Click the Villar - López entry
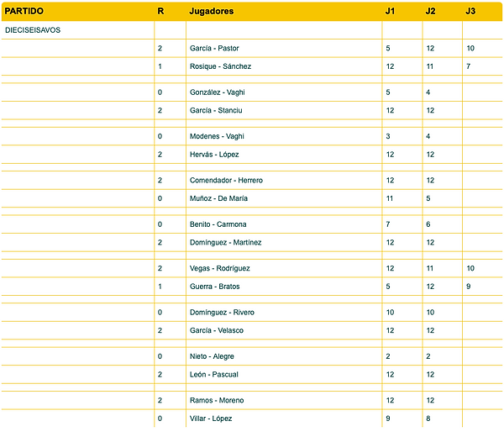 (211, 419)
